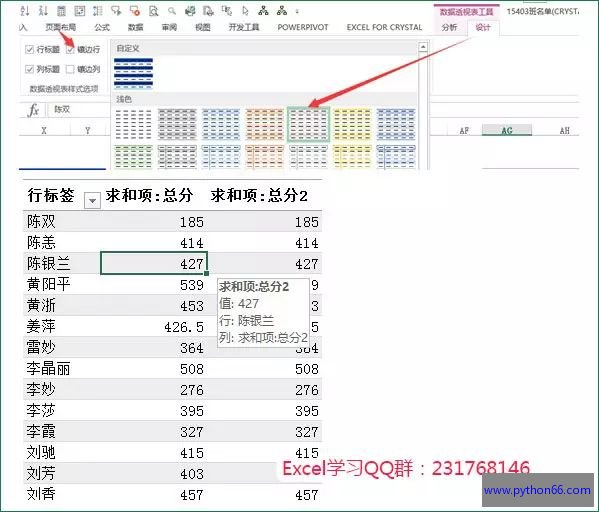Image resolution: width=599 pixels, height=512 pixels.
Task: Open the POWERPIVOT ribbon tab
Action: point(303,27)
